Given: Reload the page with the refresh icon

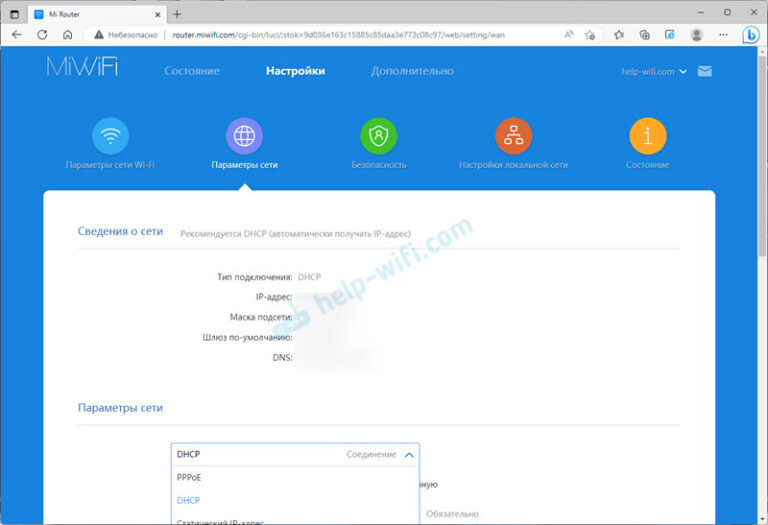Looking at the screenshot, I should coord(42,35).
